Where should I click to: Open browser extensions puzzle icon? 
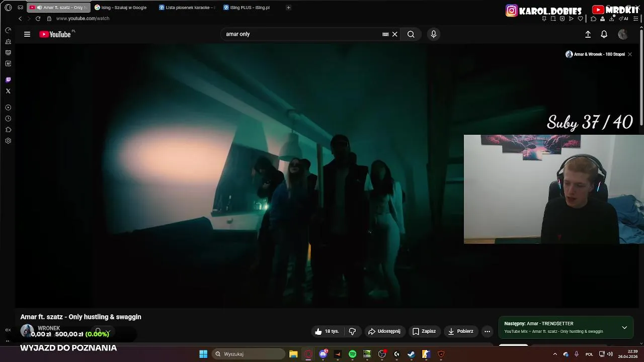tap(593, 19)
